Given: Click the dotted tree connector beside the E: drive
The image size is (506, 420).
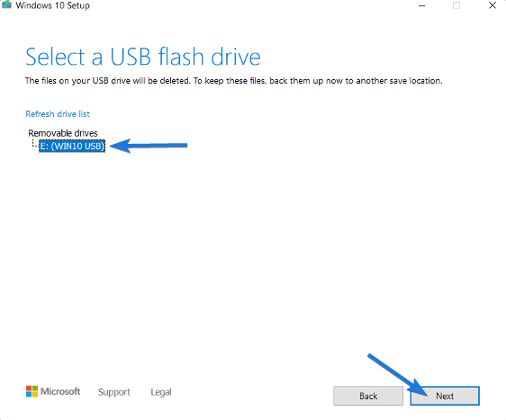Looking at the screenshot, I should 34,144.
